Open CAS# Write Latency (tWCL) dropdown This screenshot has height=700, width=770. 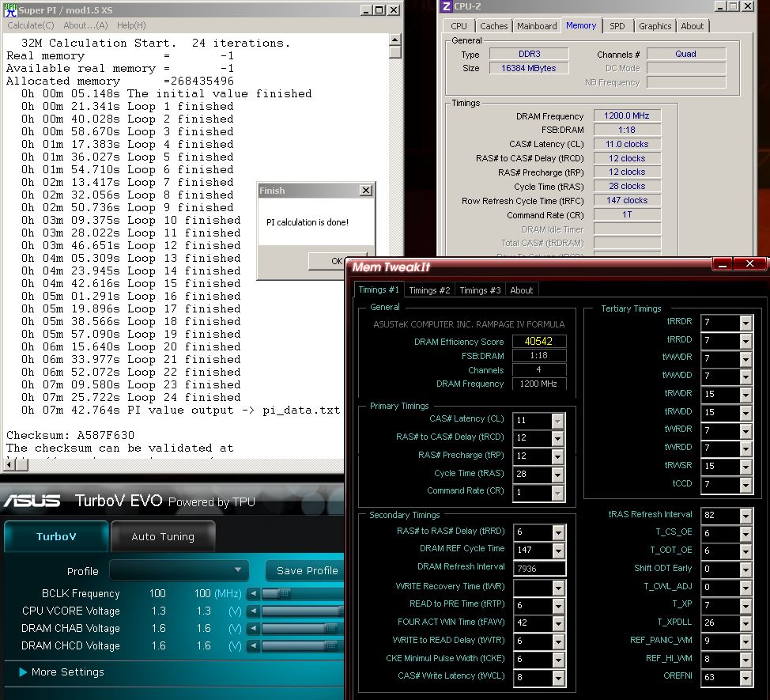(558, 677)
